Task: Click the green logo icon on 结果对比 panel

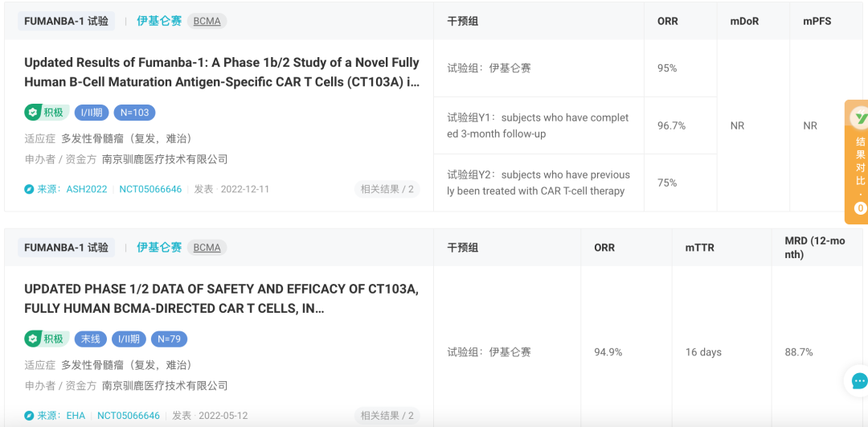Action: (x=859, y=118)
